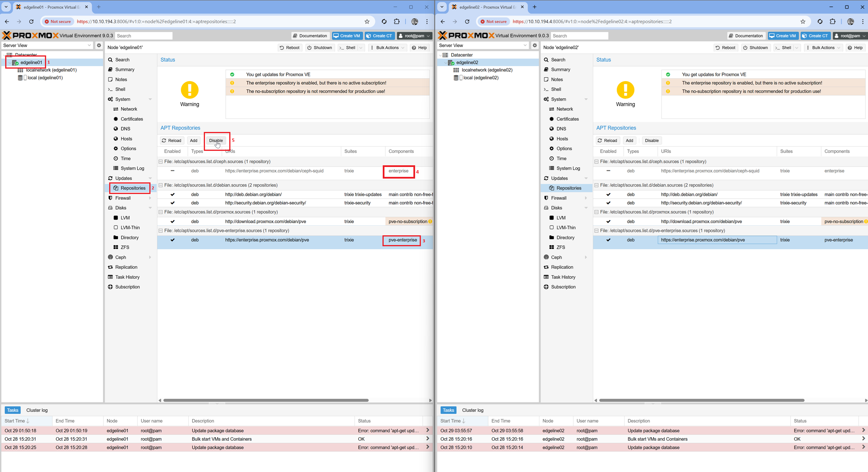
Task: Click the Add repository button on edgeline02
Action: click(629, 140)
